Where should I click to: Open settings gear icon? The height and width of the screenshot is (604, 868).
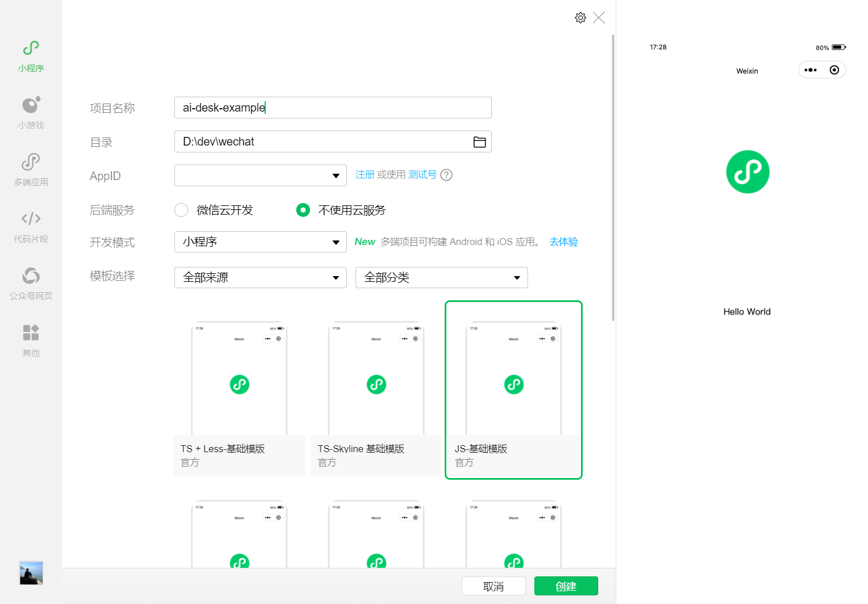click(x=580, y=18)
